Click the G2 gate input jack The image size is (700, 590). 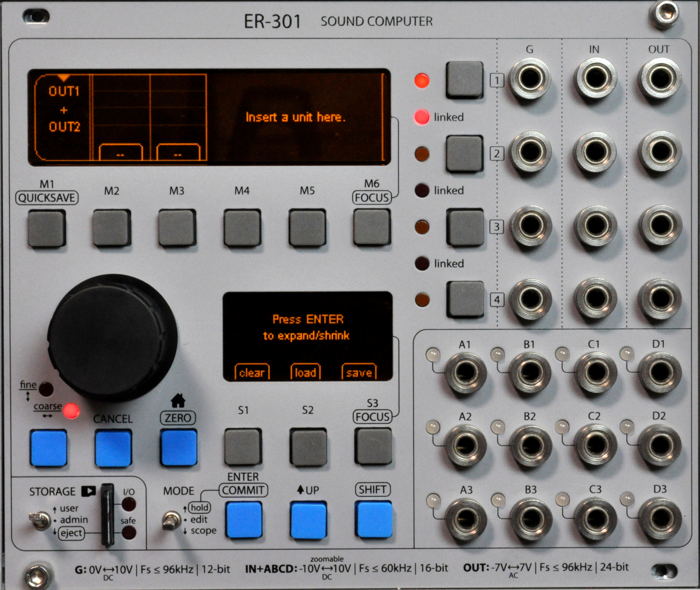pos(530,152)
